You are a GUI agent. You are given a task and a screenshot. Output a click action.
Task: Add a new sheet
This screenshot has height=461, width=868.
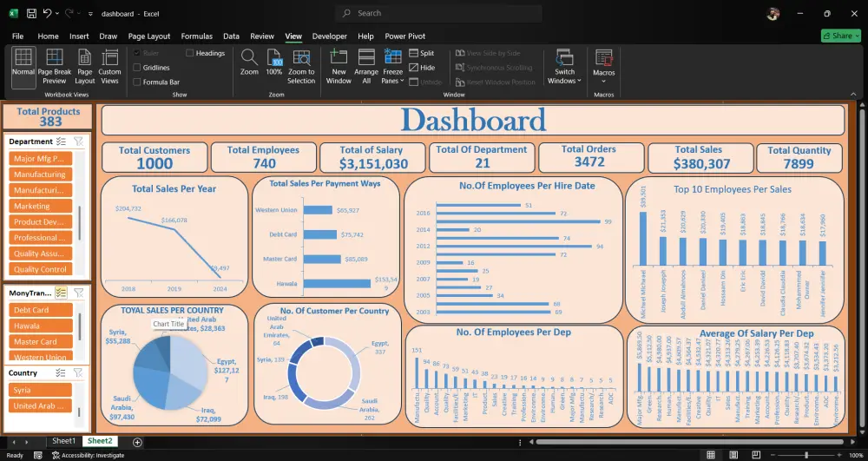137,442
